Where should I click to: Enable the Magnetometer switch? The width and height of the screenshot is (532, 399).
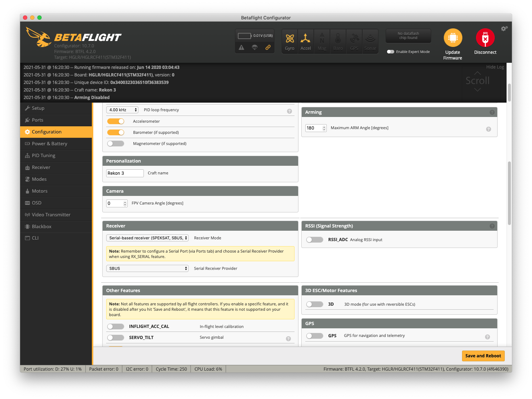pos(116,144)
